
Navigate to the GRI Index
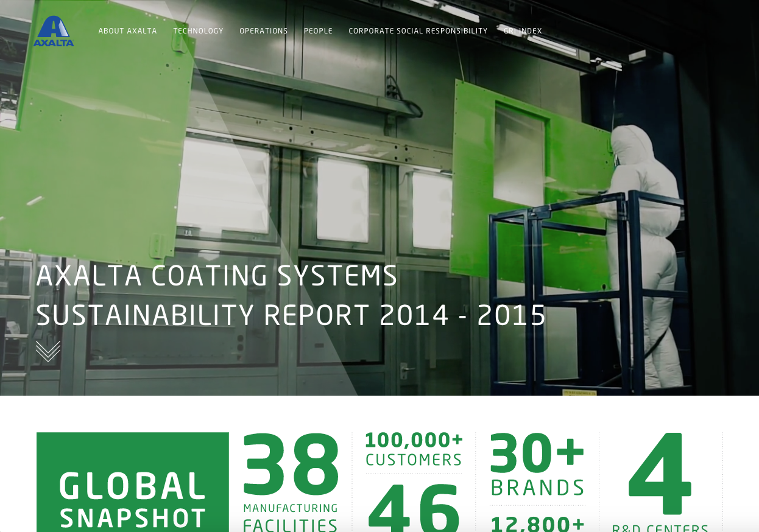pyautogui.click(x=523, y=31)
